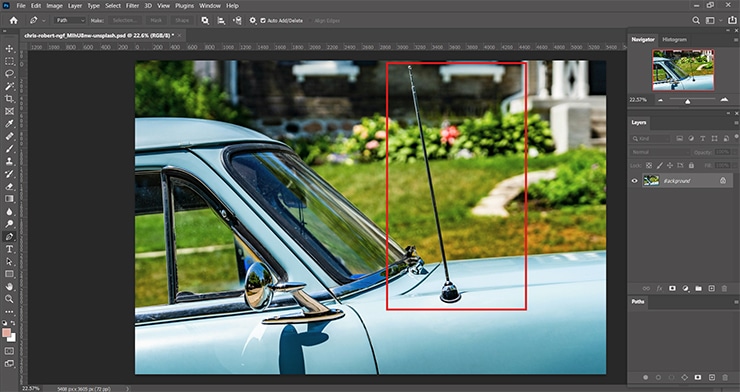Image resolution: width=740 pixels, height=392 pixels.
Task: Open Edit Toolbar three-dots button
Action: tap(9, 311)
